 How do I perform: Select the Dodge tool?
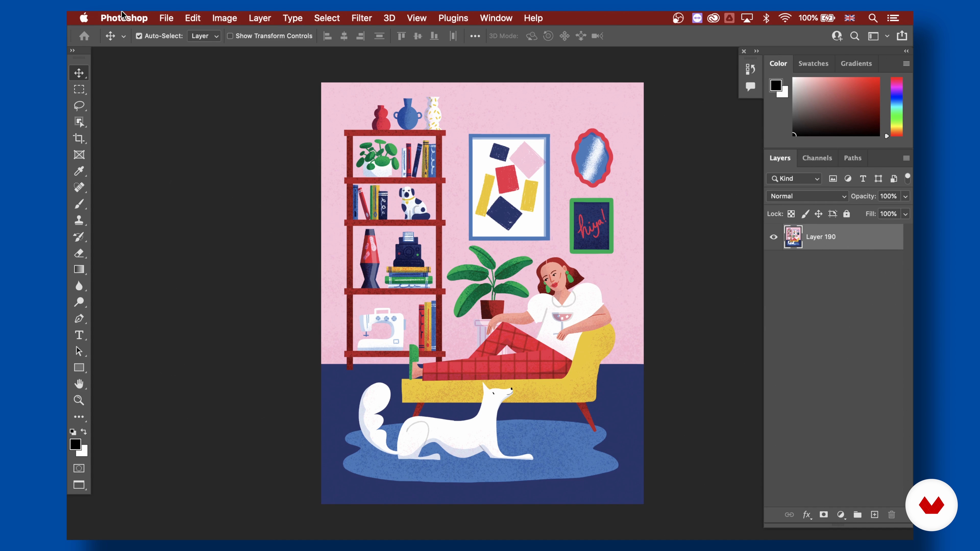pos(79,302)
